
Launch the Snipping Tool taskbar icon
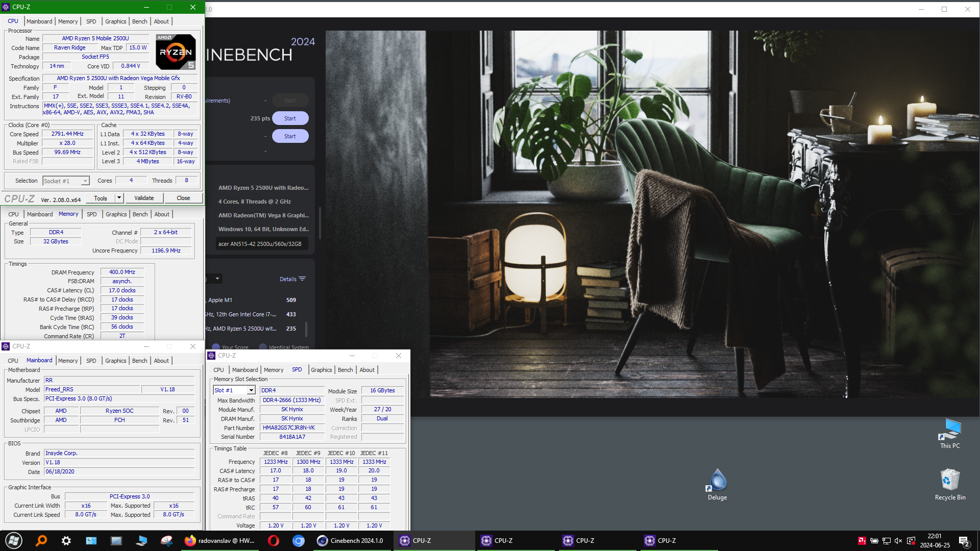tap(166, 540)
